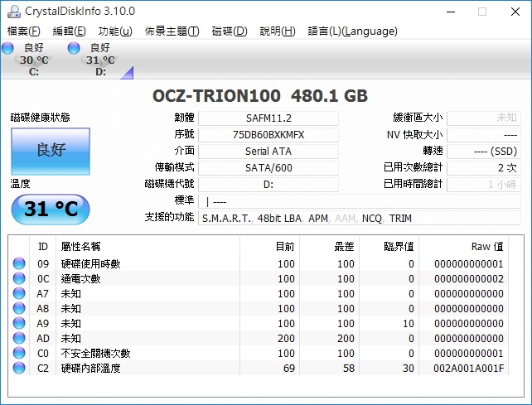This screenshot has width=532, height=405.
Task: Click power on count field 2 次
Action: click(484, 168)
